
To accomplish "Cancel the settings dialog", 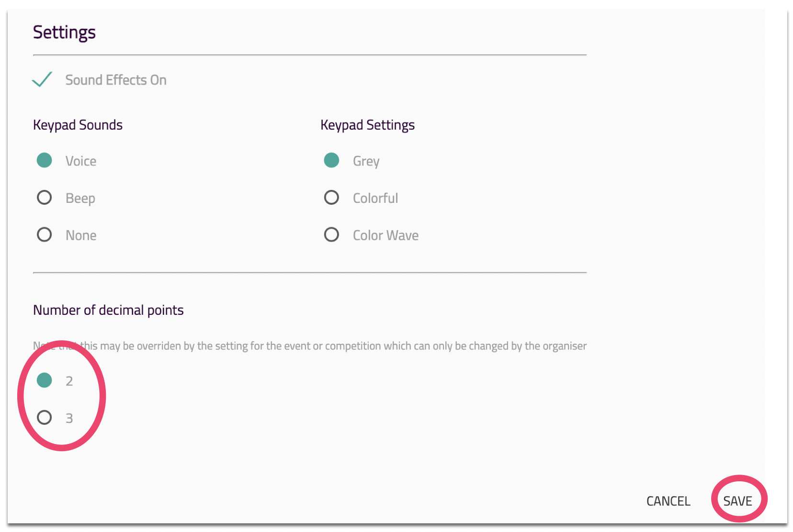I will point(668,501).
